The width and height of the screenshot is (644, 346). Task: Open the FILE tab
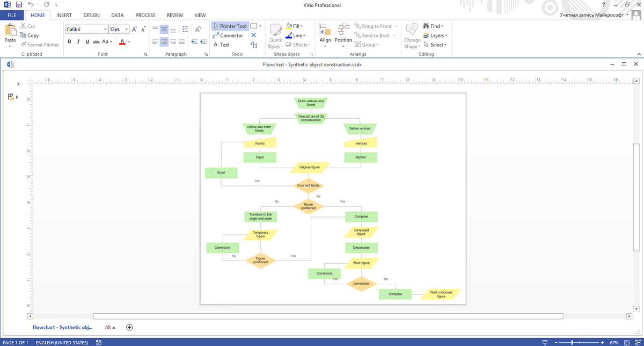click(12, 16)
